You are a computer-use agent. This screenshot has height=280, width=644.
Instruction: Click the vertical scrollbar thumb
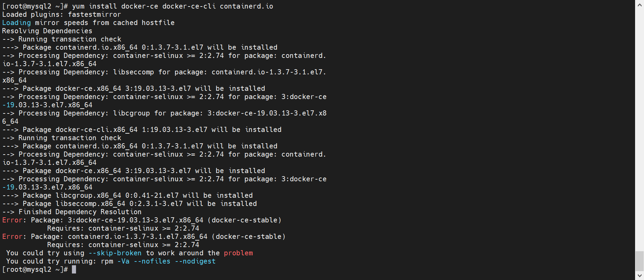(x=640, y=261)
